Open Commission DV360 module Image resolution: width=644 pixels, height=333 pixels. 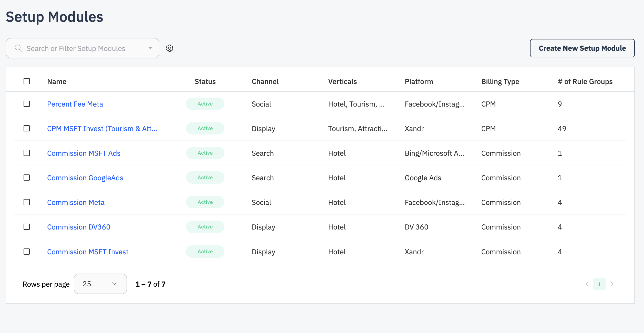[79, 227]
